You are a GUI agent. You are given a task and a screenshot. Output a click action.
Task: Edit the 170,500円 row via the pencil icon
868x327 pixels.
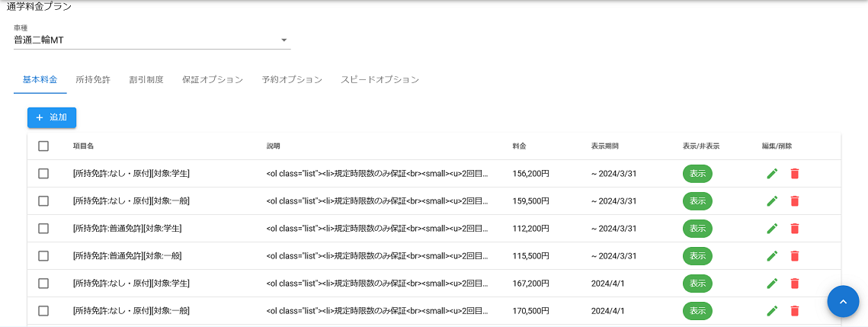pyautogui.click(x=772, y=311)
